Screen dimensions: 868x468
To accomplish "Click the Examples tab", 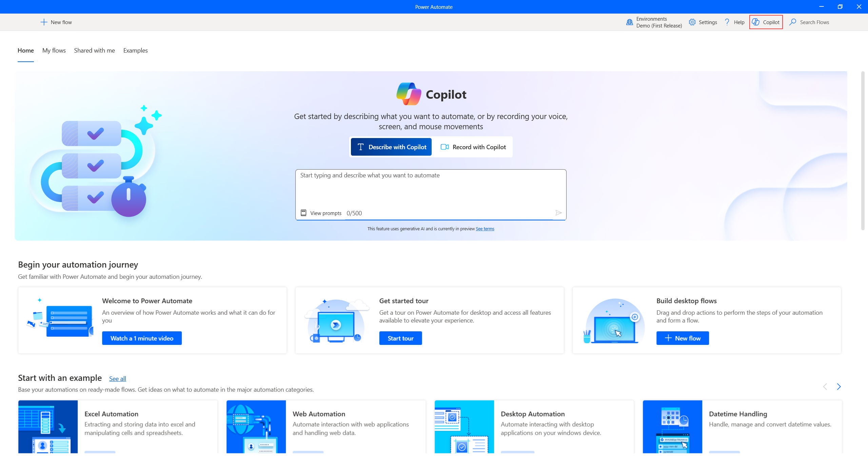I will pyautogui.click(x=135, y=50).
